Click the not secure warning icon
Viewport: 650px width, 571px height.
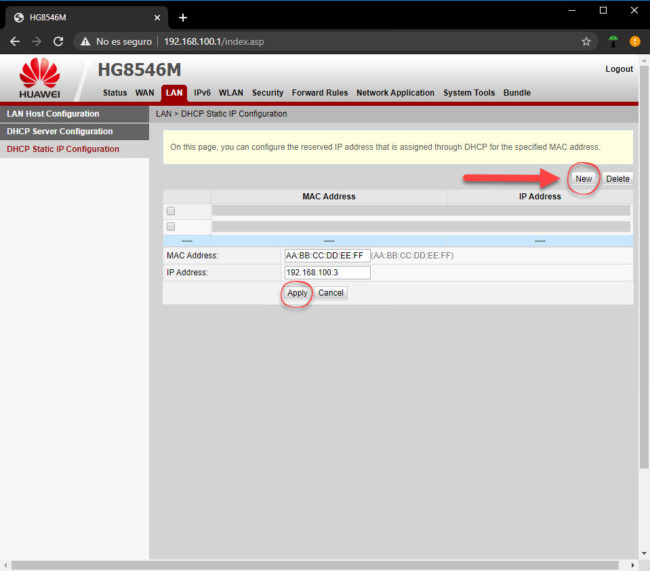tap(85, 41)
